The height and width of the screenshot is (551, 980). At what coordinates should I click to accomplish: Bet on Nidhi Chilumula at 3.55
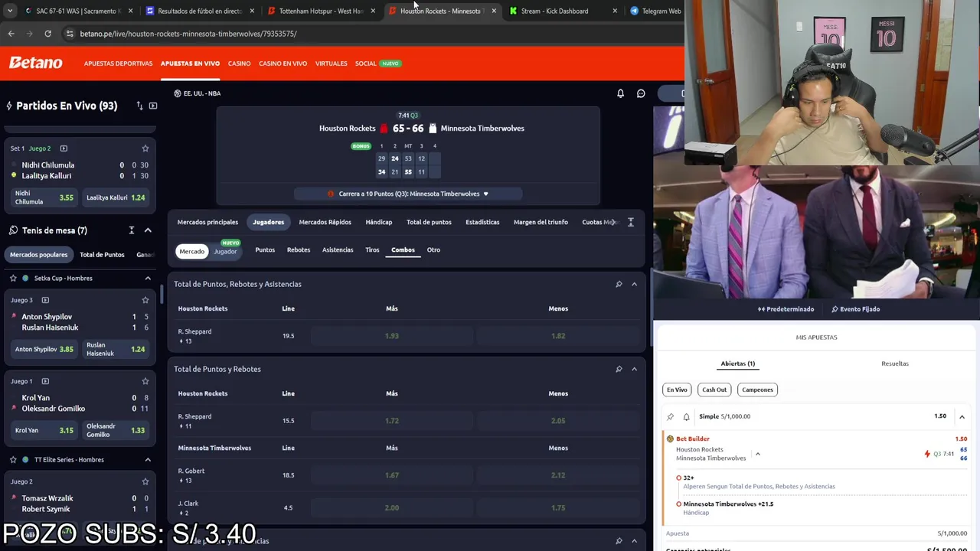pos(44,197)
